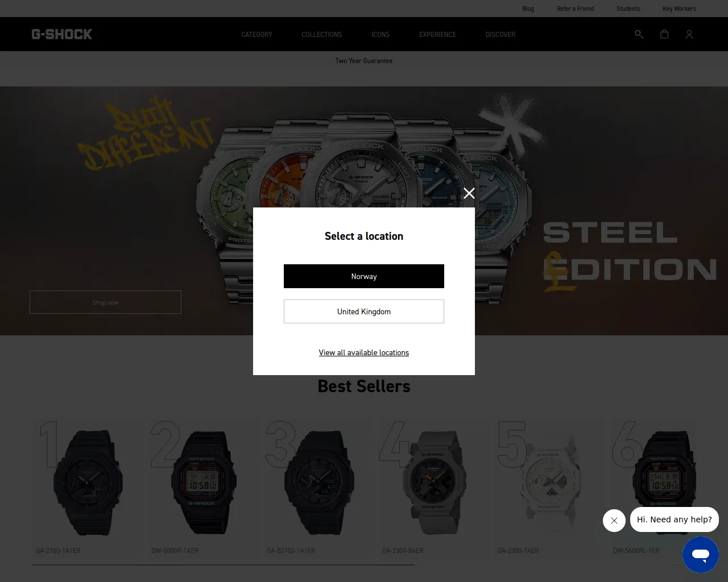Open the user account icon
The image size is (728, 582).
tap(689, 35)
